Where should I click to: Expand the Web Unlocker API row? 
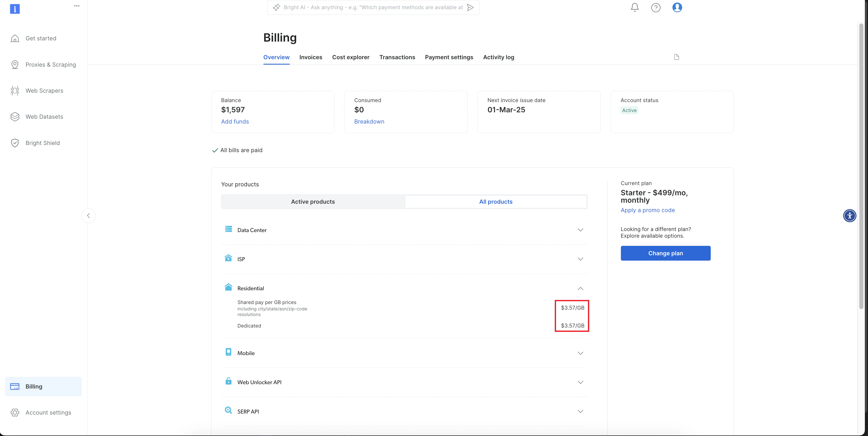[580, 382]
